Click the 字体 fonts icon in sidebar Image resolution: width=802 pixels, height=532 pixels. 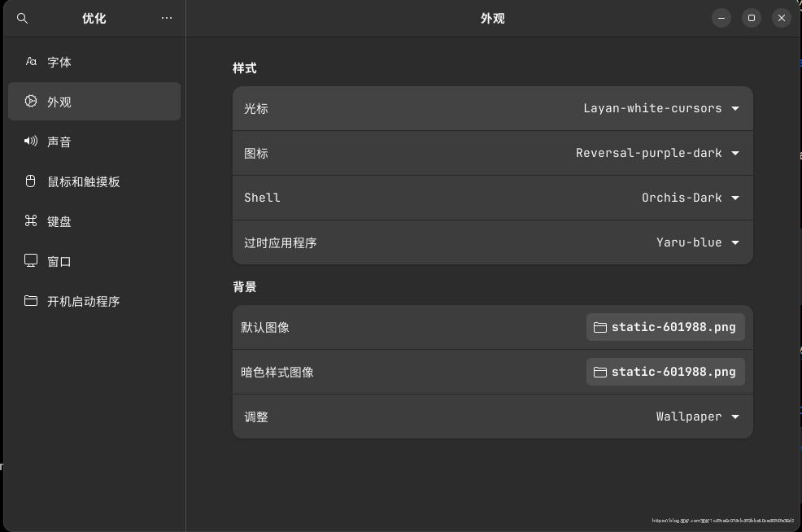31,61
